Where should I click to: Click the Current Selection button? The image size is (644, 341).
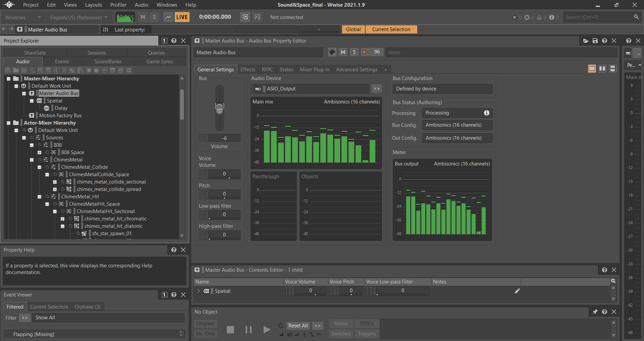click(x=391, y=29)
